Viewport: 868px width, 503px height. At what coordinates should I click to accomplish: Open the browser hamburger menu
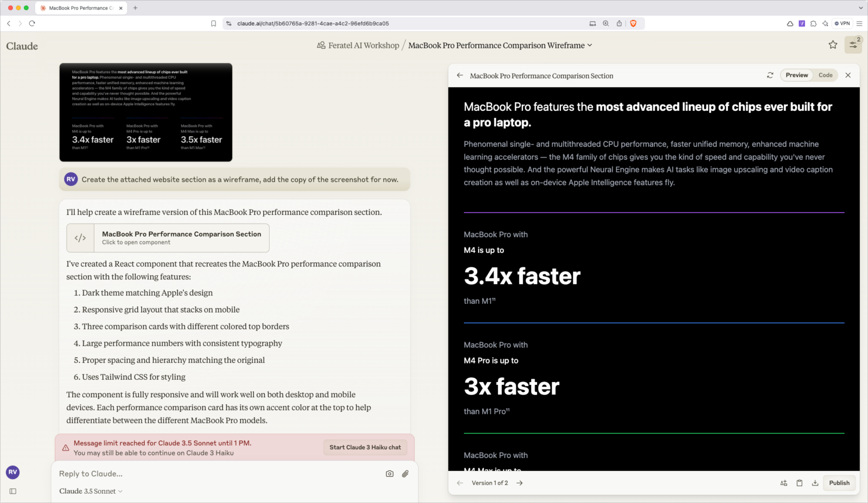click(x=859, y=23)
